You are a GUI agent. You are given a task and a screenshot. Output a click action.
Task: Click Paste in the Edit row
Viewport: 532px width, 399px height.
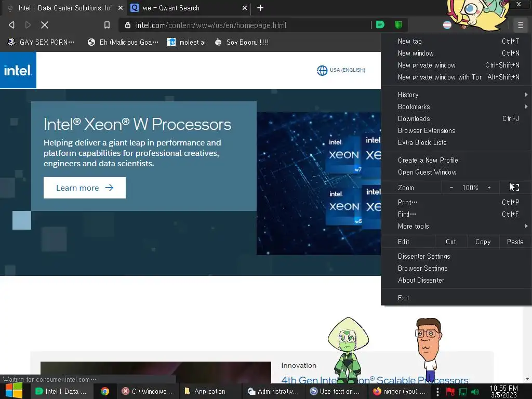(x=515, y=242)
